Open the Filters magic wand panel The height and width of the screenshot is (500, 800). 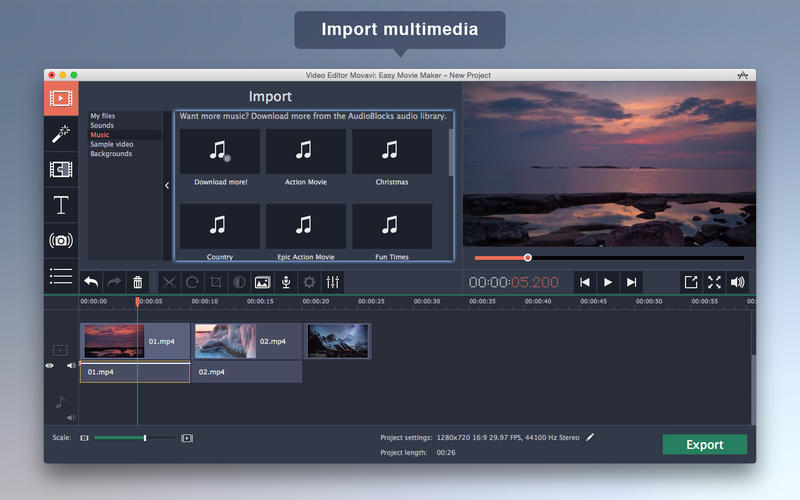(61, 133)
